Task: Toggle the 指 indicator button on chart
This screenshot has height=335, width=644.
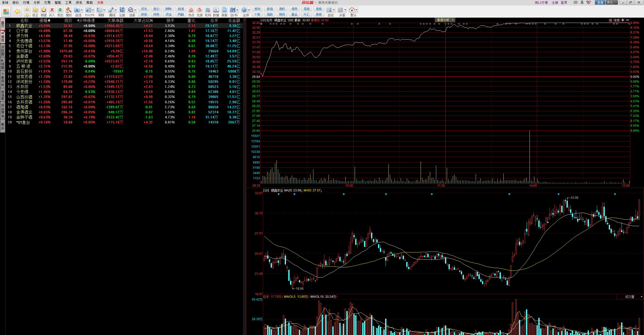Action: tap(610, 20)
